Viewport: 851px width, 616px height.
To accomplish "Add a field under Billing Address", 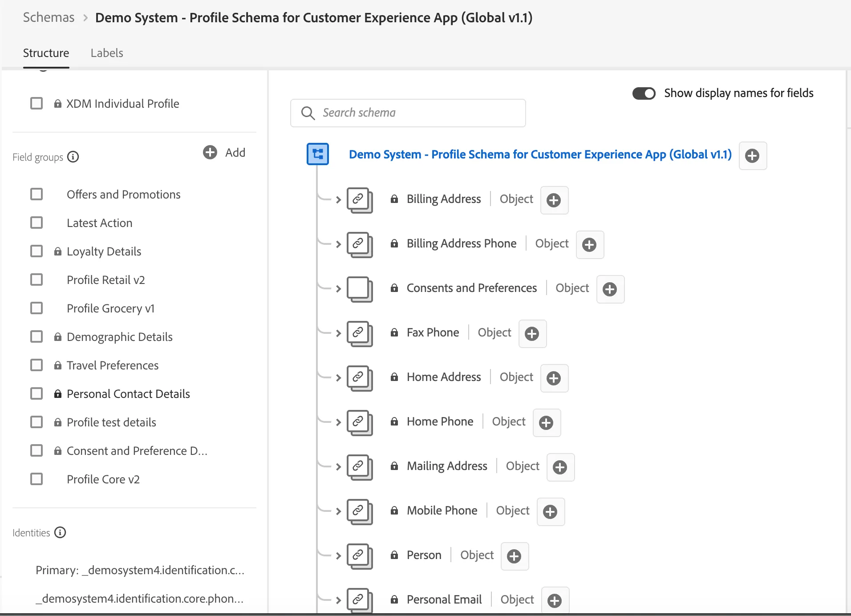I will (x=554, y=200).
